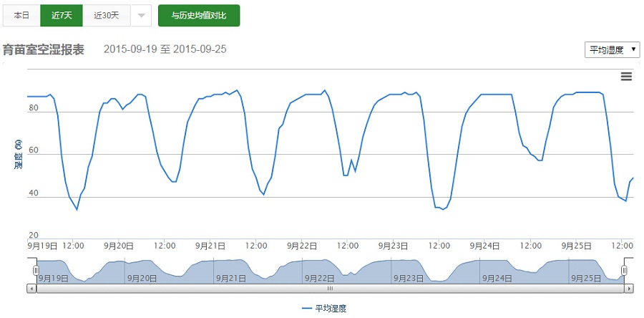Viewport: 644px width, 318px height.
Task: Open the chart hamburger export menu
Action: point(626,77)
